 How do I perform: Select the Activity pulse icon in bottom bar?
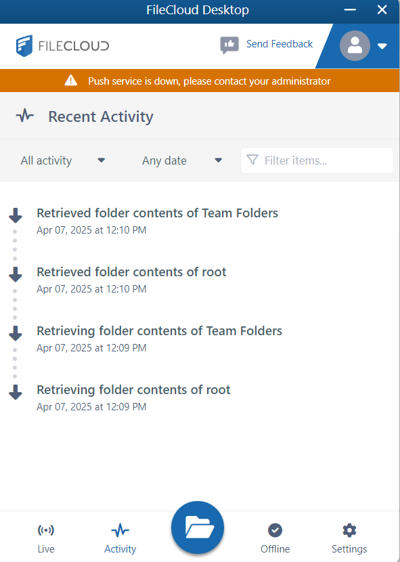(120, 530)
